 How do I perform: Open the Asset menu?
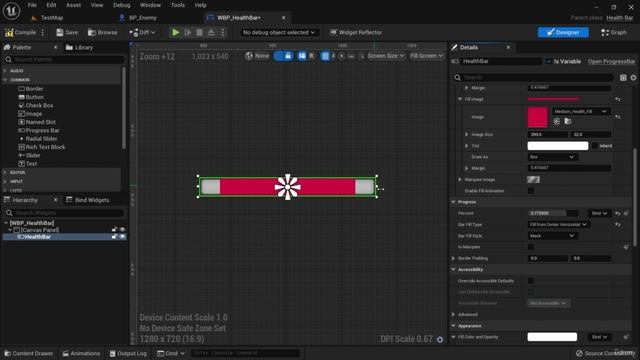coord(73,5)
